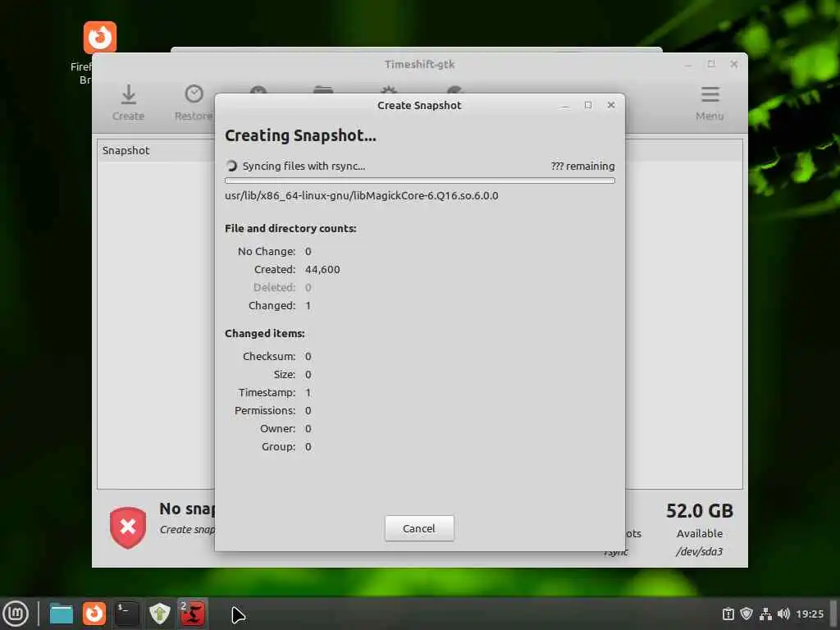Click the security shield tray icon
The width and height of the screenshot is (840, 630).
point(746,614)
